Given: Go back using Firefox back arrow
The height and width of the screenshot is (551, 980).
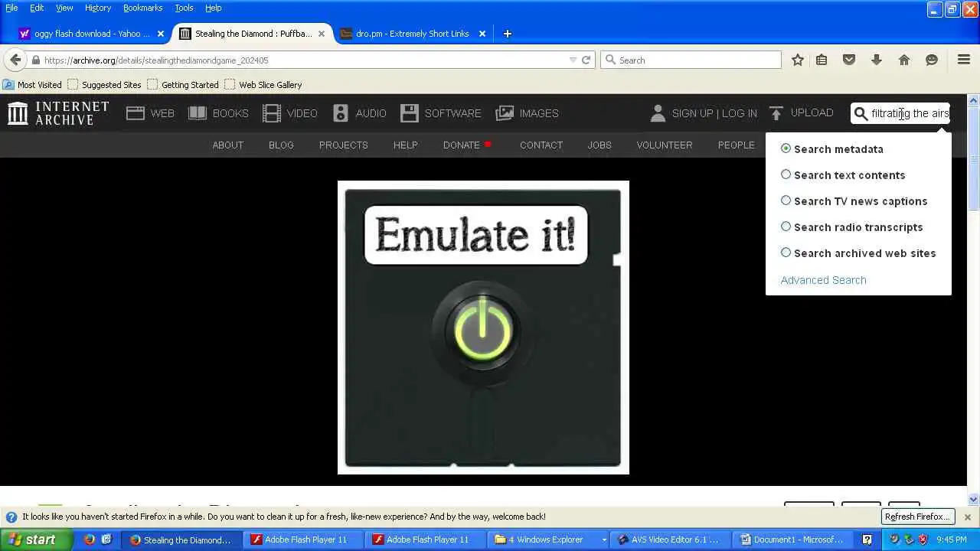Looking at the screenshot, I should click(x=15, y=60).
